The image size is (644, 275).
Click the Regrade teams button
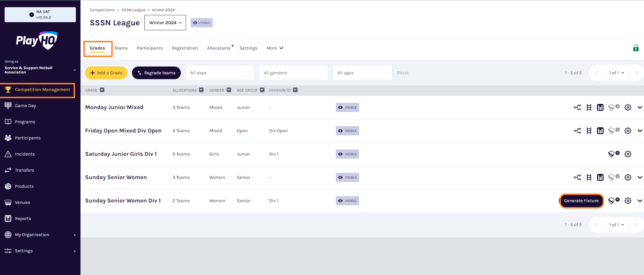click(x=156, y=73)
